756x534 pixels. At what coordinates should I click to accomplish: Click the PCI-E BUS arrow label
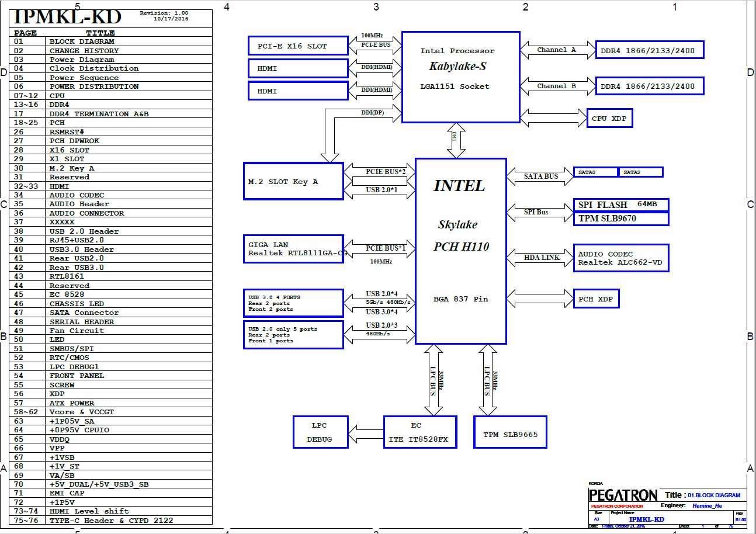[x=375, y=44]
